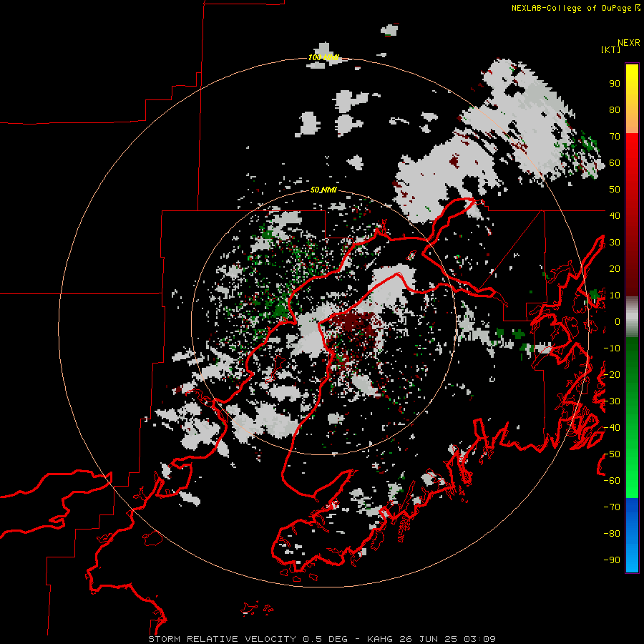Select the -70 knot scale label
This screenshot has width=644, height=644.
(x=612, y=507)
